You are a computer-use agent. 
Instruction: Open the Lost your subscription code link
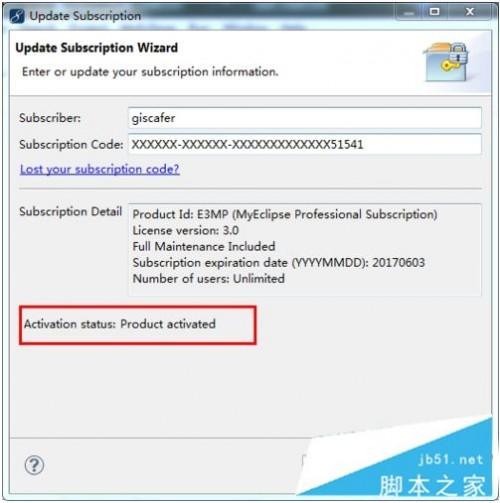pyautogui.click(x=100, y=169)
